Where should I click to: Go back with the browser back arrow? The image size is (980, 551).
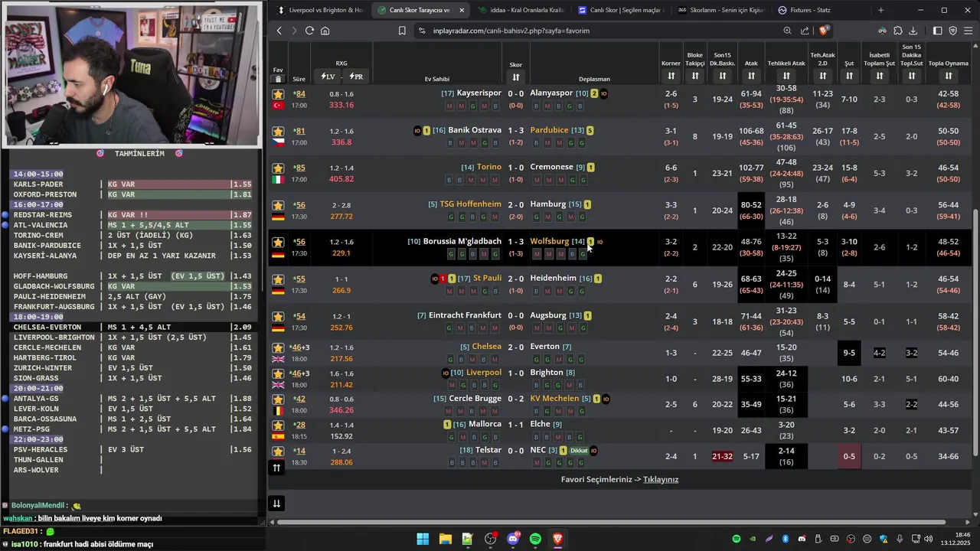coord(279,31)
